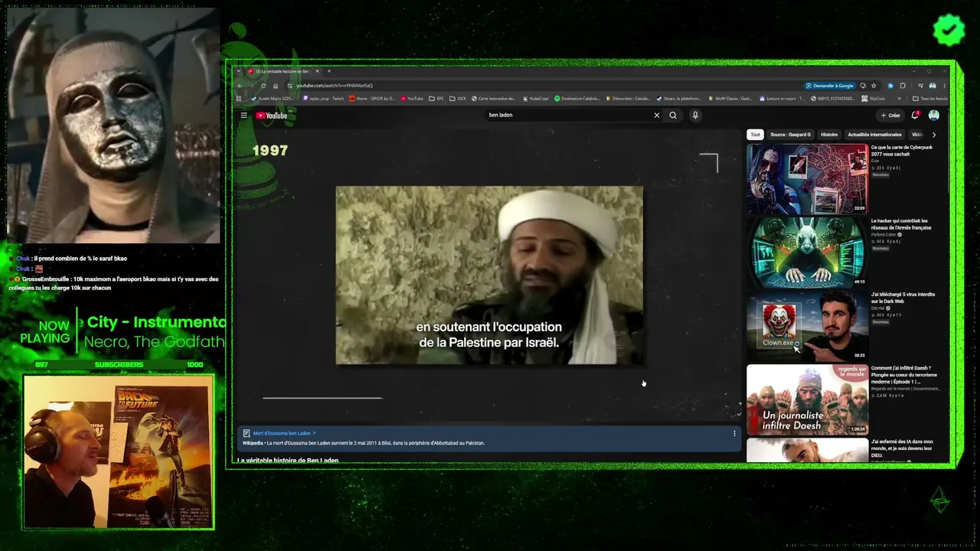This screenshot has height=551, width=980.
Task: Reload the page in the browser
Action: 263,86
